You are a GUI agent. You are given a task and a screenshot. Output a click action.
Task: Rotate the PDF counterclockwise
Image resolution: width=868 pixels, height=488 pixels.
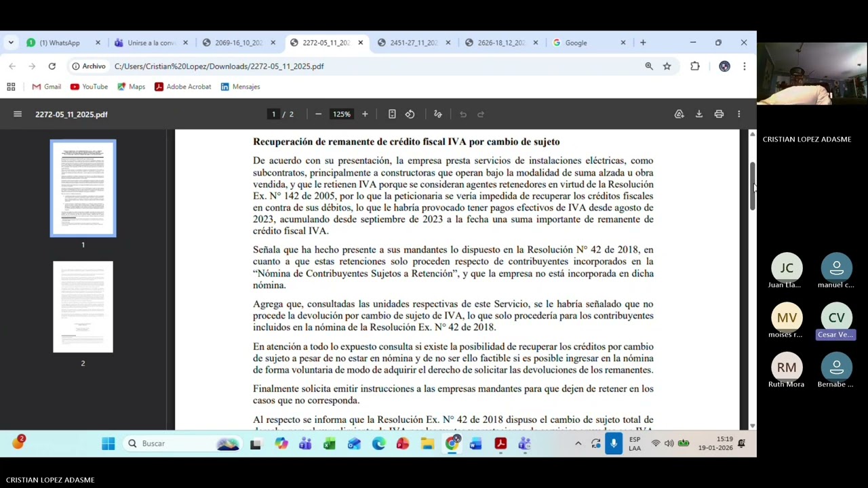click(x=410, y=114)
